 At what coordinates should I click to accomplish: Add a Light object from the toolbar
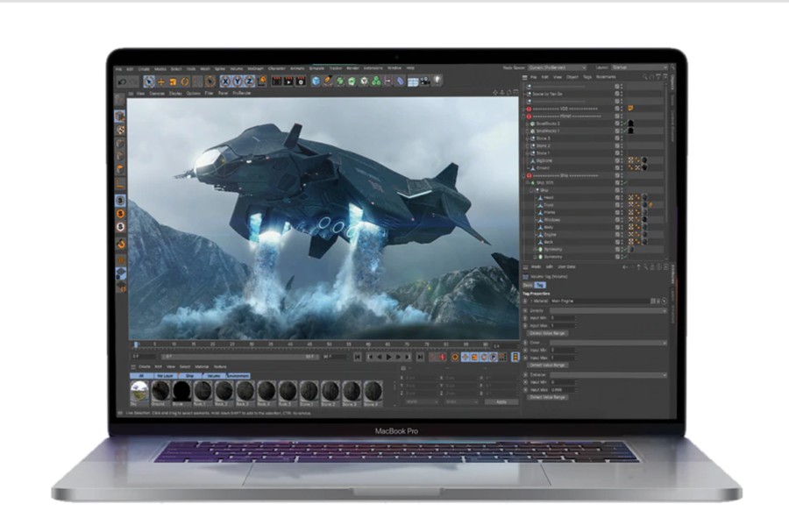pos(437,81)
